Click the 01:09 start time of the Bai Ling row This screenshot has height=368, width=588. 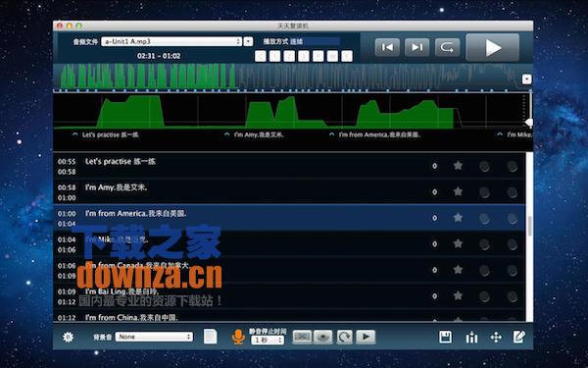(67, 291)
